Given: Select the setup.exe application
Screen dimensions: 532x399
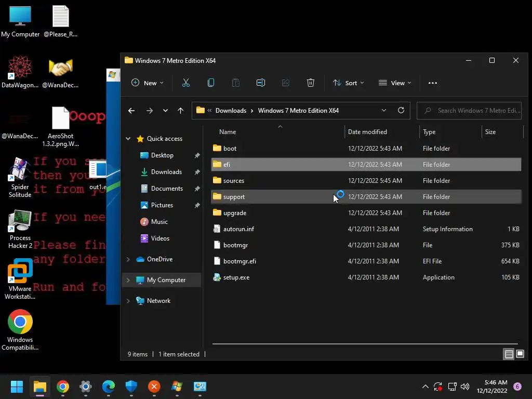Looking at the screenshot, I should click(366, 277).
